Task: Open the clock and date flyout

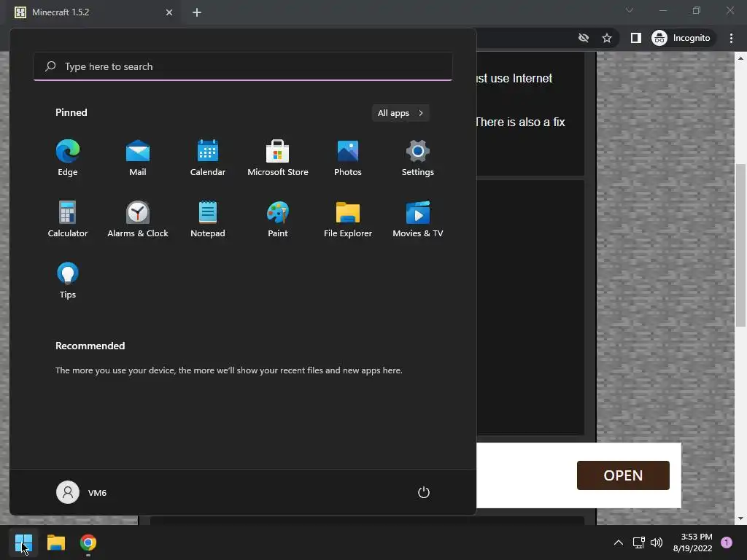Action: 693,542
